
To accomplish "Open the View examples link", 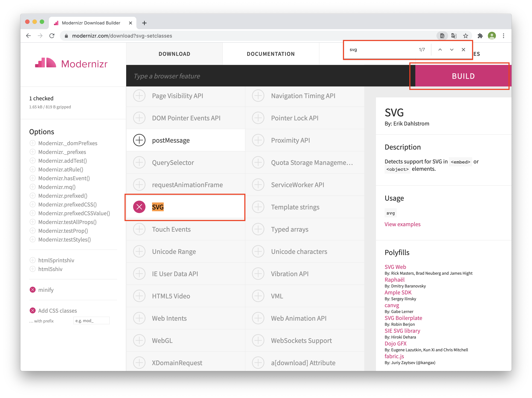I will [x=402, y=224].
